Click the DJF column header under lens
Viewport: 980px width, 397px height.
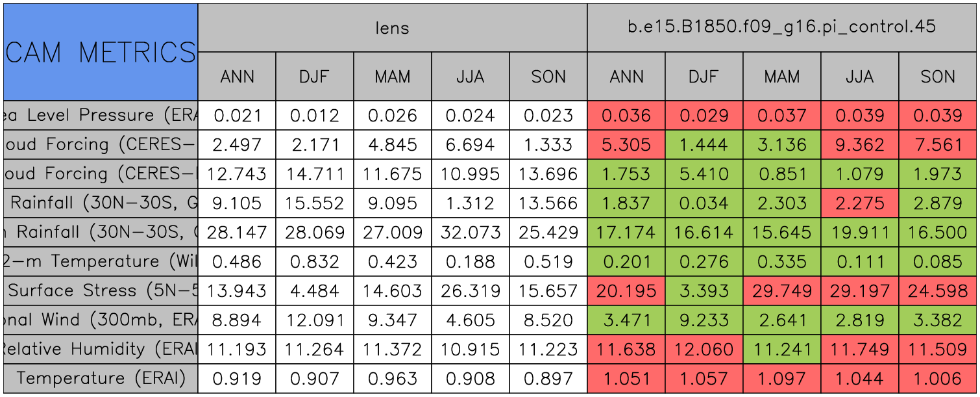[x=314, y=77]
